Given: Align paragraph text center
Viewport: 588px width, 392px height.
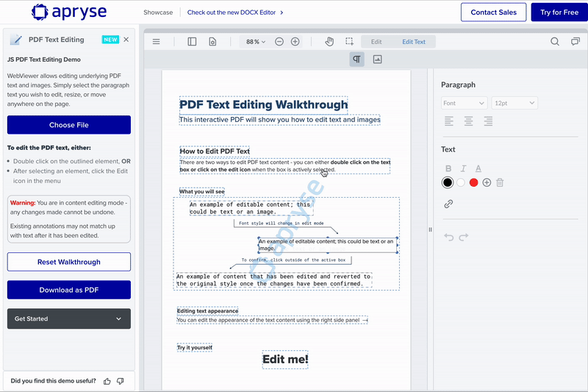Looking at the screenshot, I should (468, 121).
